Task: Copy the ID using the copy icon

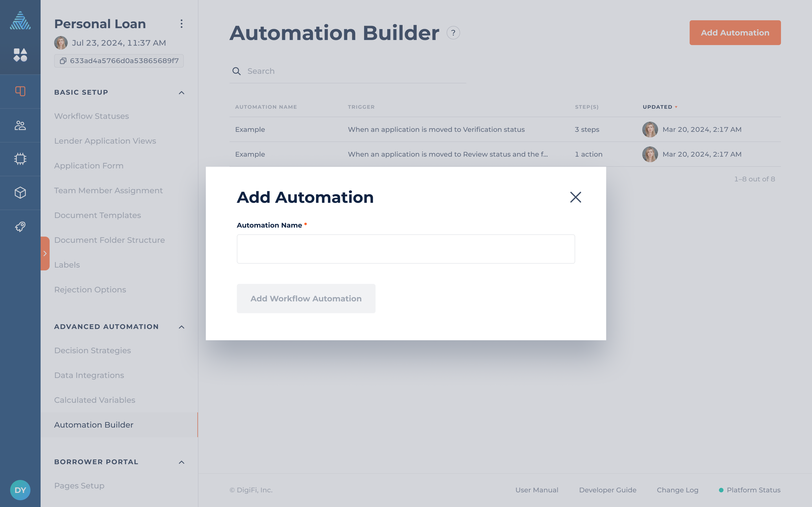Action: (63, 61)
